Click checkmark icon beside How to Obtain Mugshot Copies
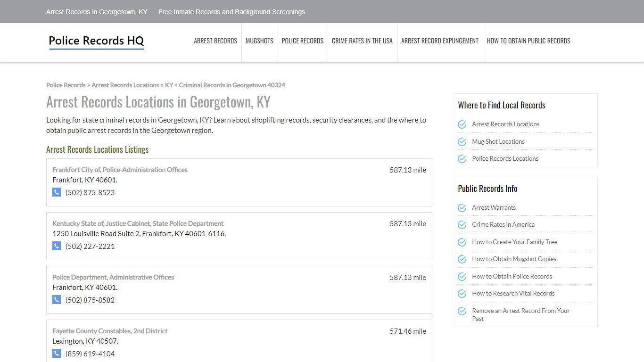This screenshot has width=644, height=362. click(x=462, y=259)
